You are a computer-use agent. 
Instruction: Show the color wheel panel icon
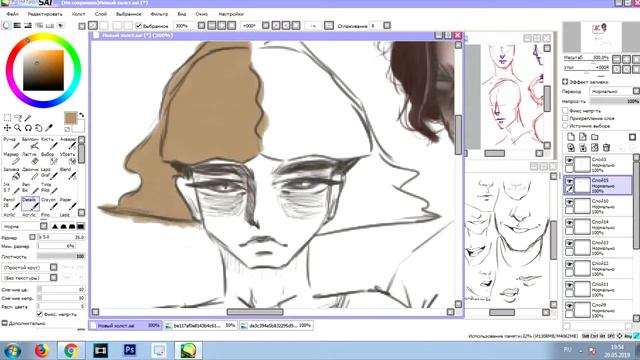(x=6, y=26)
